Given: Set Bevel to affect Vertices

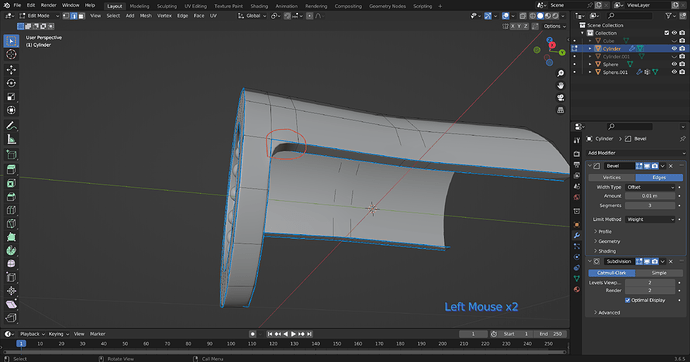Looking at the screenshot, I should [612, 177].
